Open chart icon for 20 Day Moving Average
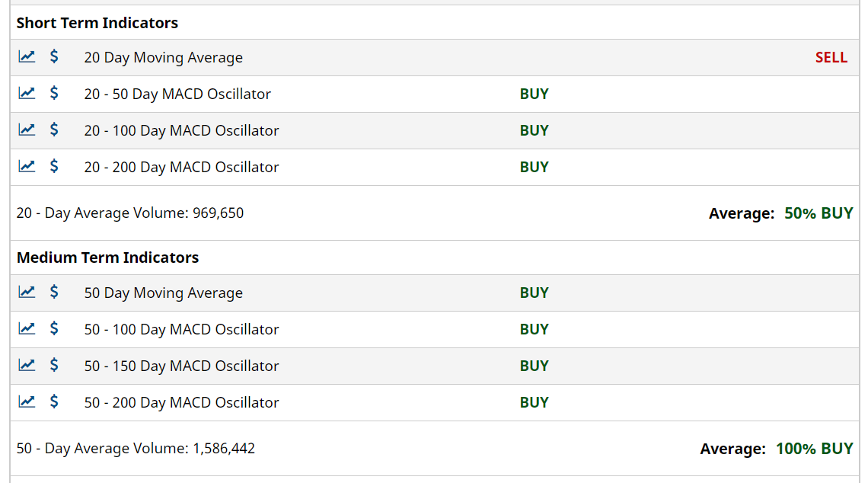Viewport: 868px width, 483px height. (27, 56)
